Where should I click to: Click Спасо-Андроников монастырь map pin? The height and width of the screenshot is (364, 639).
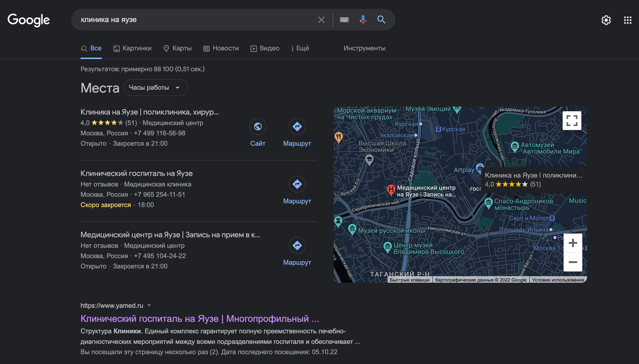point(488,204)
